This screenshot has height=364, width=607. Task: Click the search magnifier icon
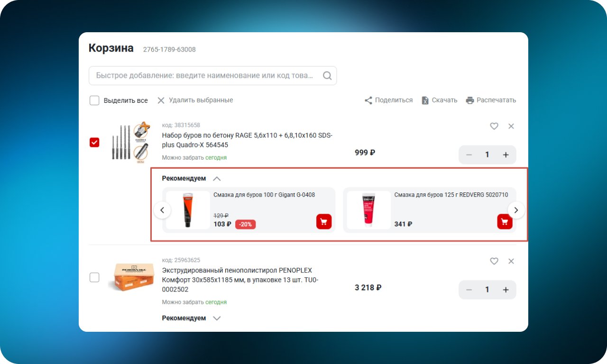(327, 75)
